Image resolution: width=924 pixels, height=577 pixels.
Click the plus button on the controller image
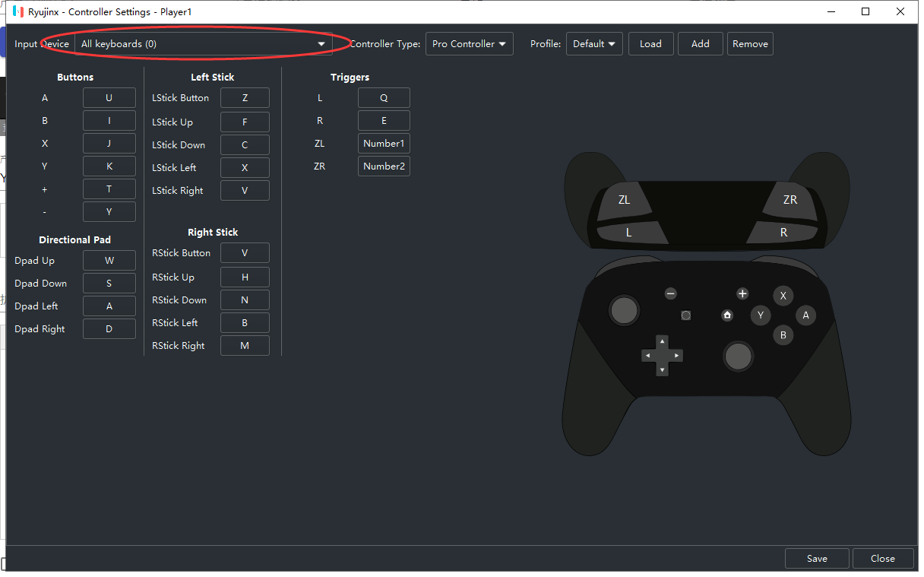(742, 293)
